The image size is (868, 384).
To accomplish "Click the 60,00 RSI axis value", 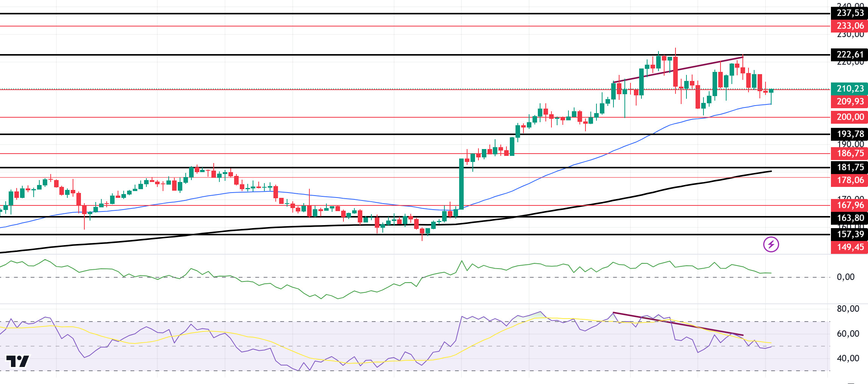I will click(848, 334).
